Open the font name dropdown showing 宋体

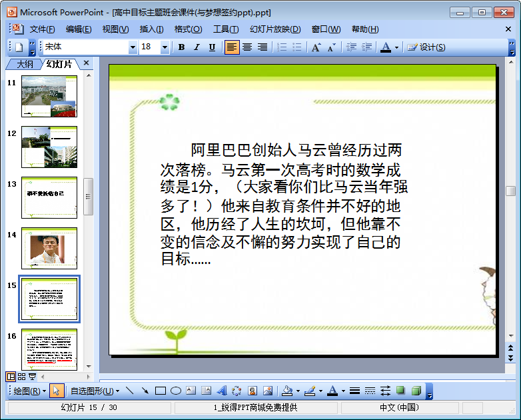coord(133,47)
